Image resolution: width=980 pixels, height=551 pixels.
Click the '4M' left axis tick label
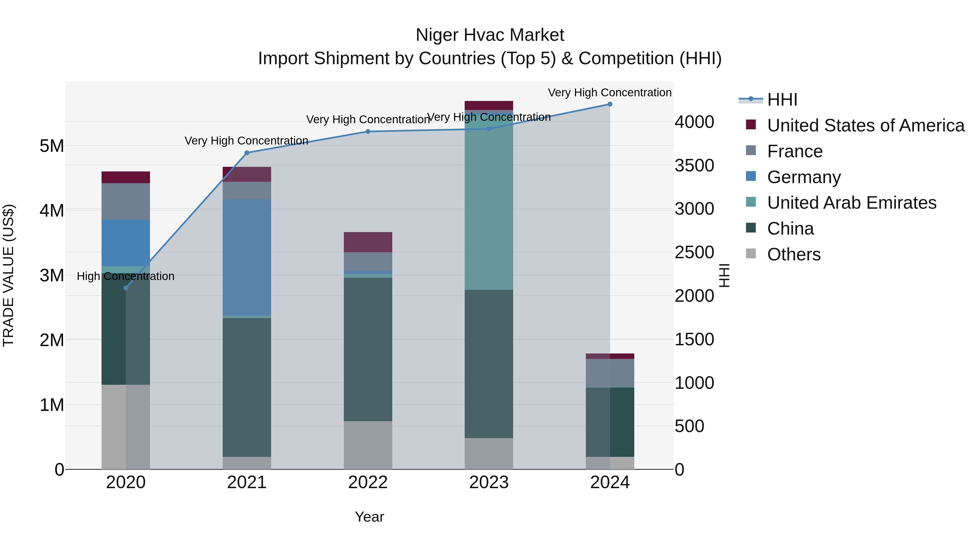coord(52,211)
